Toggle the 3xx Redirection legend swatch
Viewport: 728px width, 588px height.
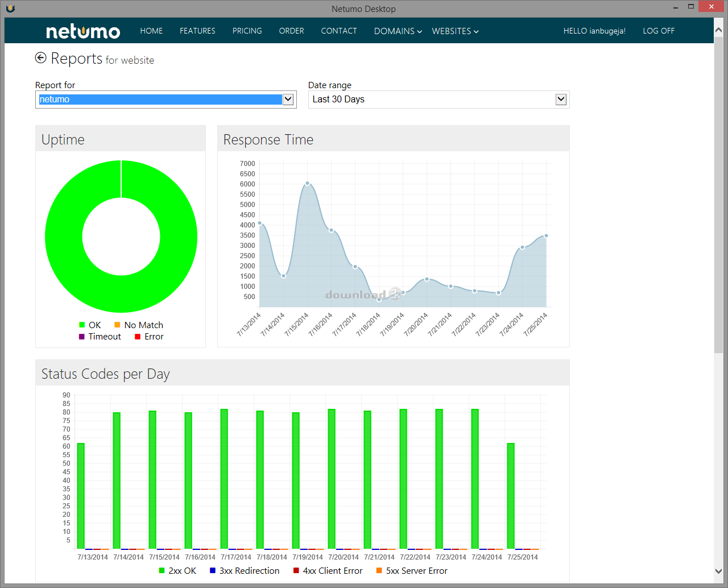(x=213, y=570)
